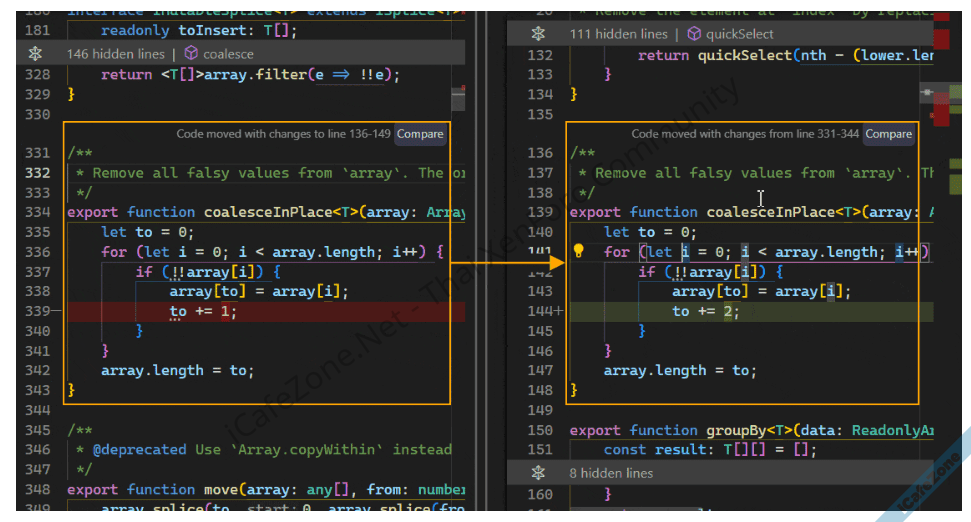Click the lightbulb code action icon

point(577,252)
